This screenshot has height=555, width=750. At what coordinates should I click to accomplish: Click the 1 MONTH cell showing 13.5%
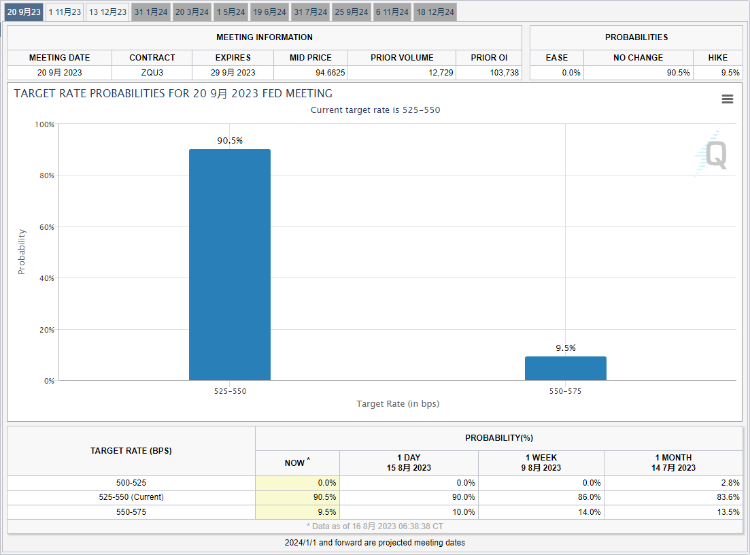coord(673,512)
